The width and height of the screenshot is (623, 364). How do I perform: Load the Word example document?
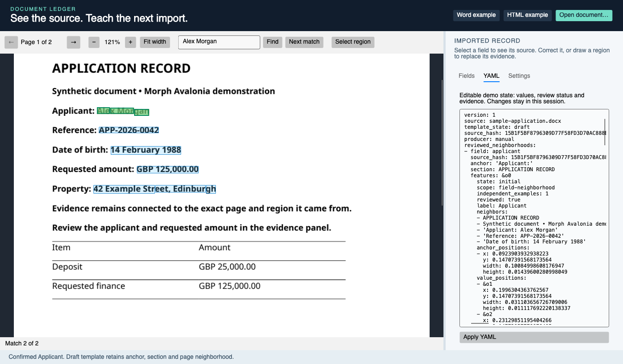[x=476, y=15]
